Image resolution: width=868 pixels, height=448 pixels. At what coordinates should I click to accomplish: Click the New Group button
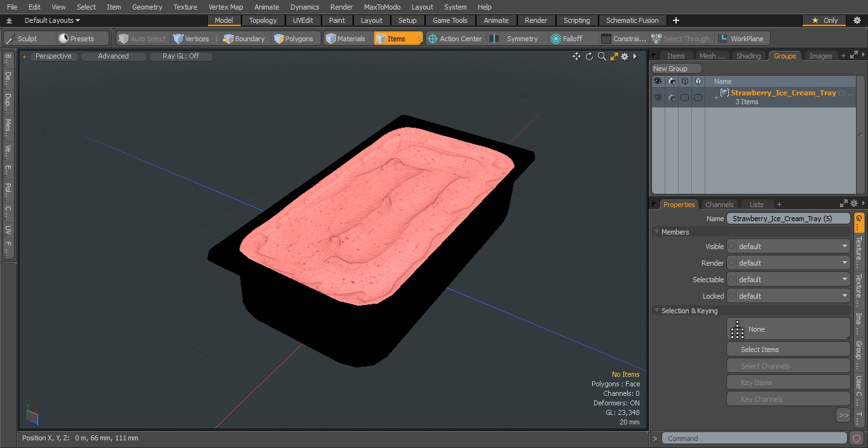[x=677, y=69]
